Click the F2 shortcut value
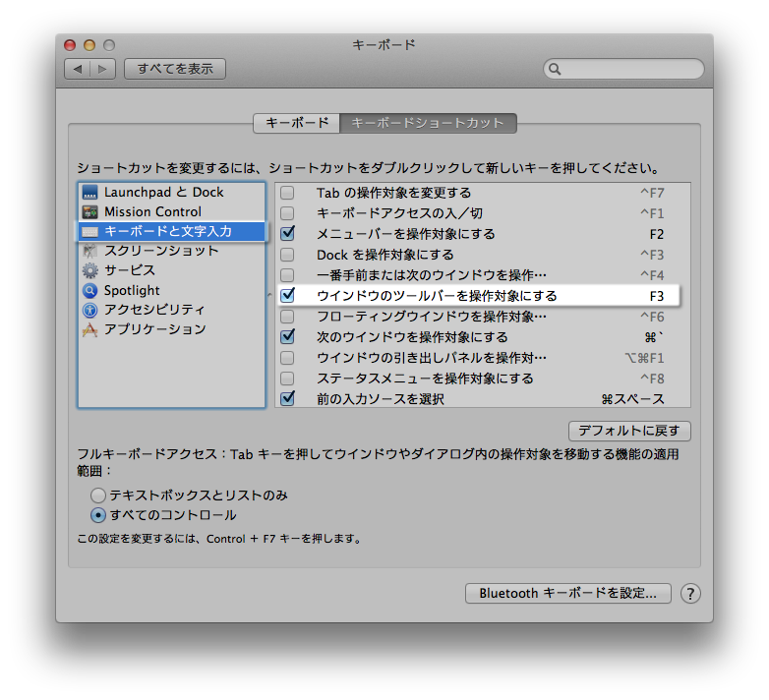 click(657, 234)
